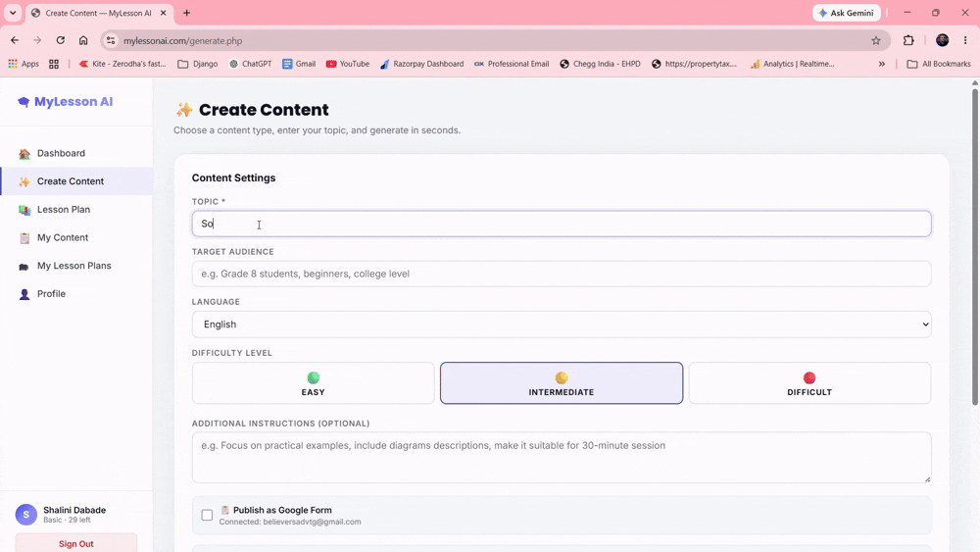
Task: Click the Profile person icon
Action: (24, 294)
